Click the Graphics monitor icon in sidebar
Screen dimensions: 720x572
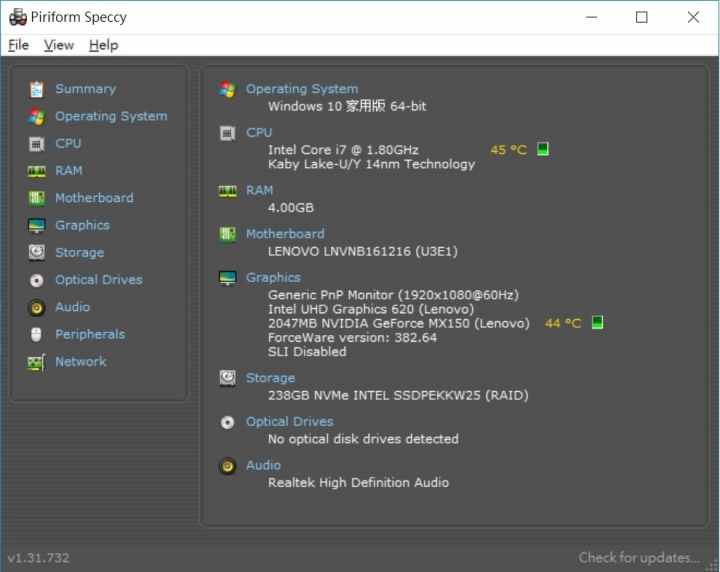(37, 226)
